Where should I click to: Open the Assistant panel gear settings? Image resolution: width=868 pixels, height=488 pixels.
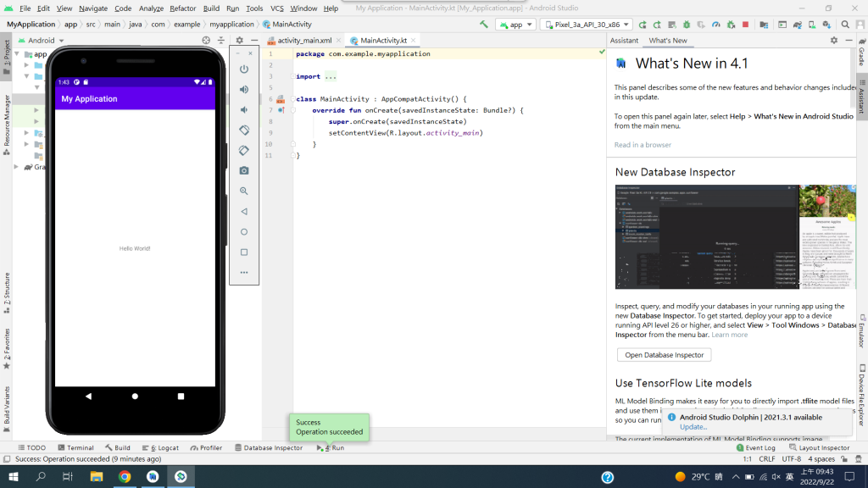pyautogui.click(x=834, y=41)
